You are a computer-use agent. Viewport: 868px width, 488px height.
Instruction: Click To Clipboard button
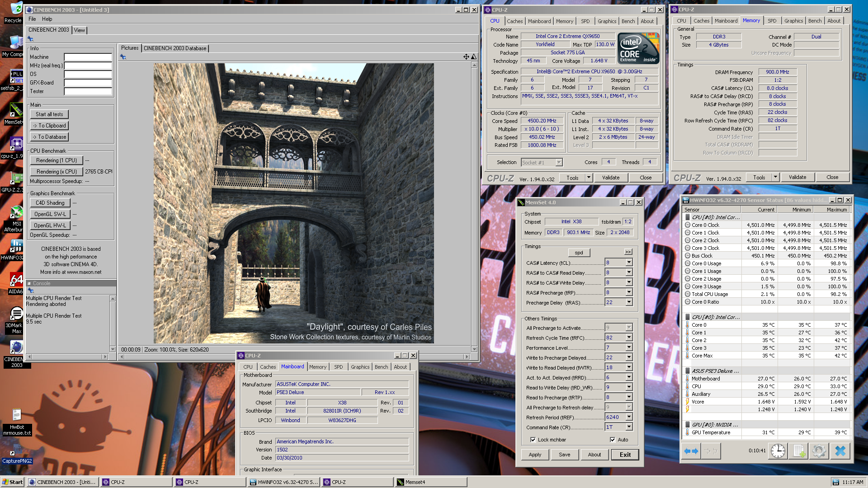[49, 126]
